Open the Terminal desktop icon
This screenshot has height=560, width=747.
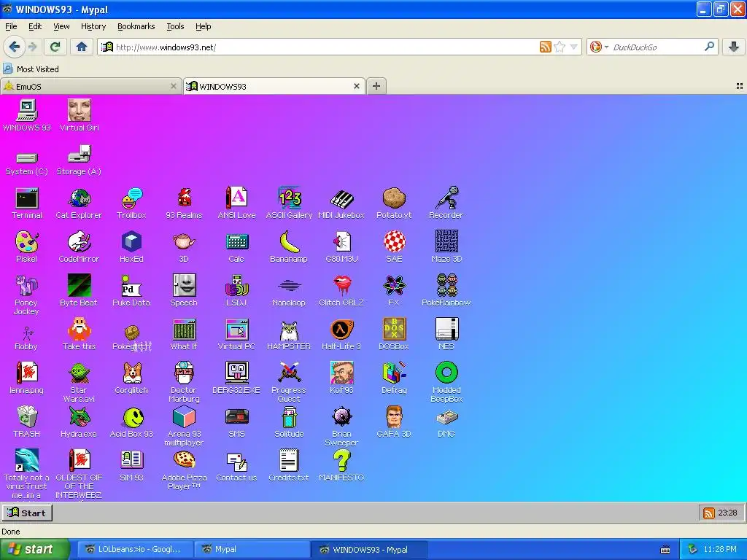(27, 203)
